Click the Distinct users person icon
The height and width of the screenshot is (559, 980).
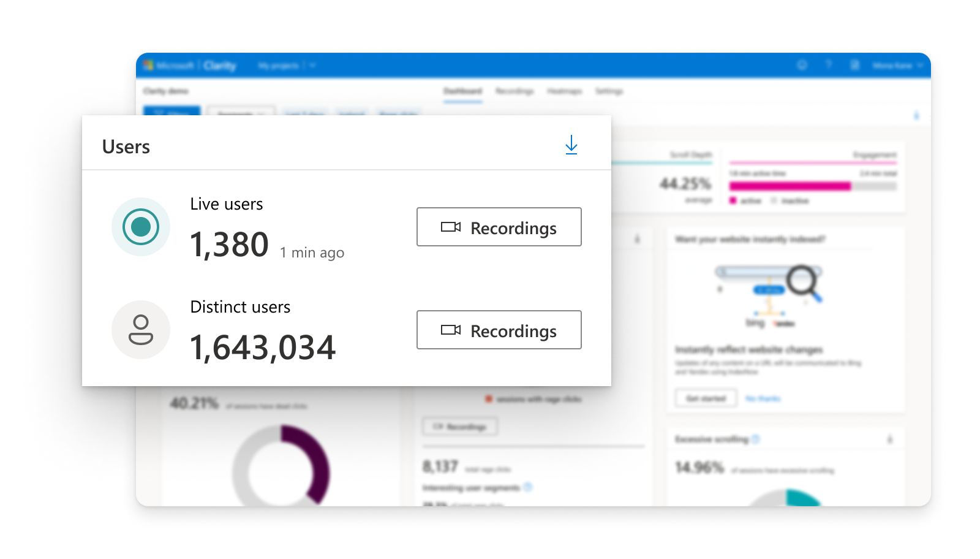(141, 330)
